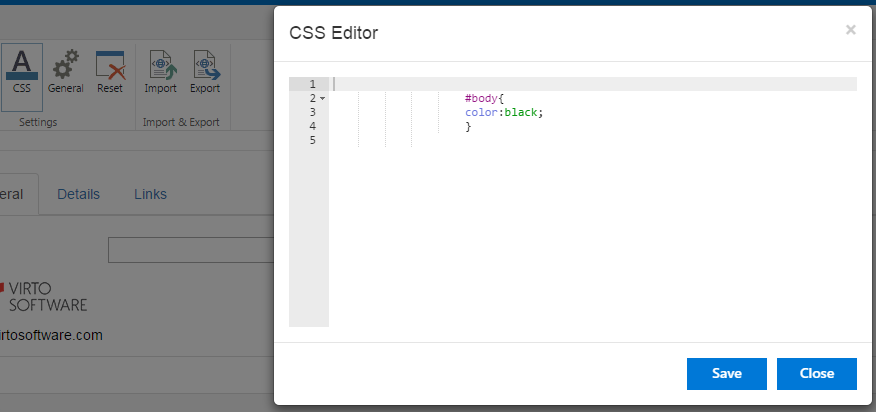Select the Reset ribbon icon
The image size is (876, 412).
coord(110,73)
